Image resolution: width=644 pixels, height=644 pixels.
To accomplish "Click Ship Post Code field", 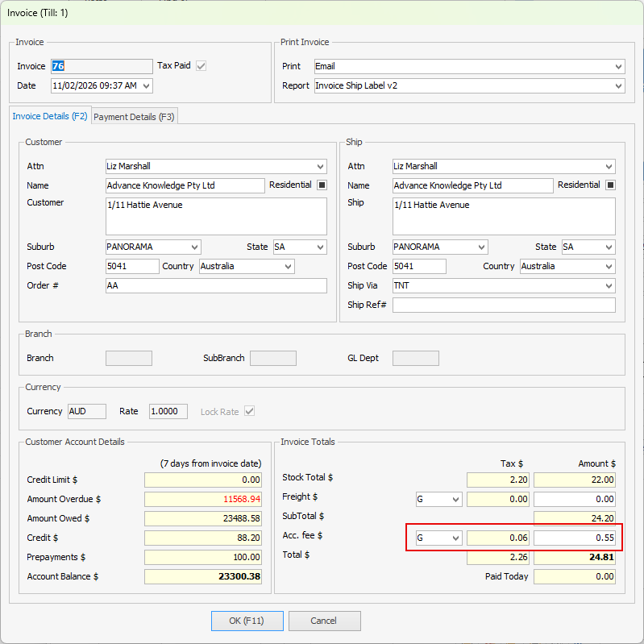I will click(x=419, y=266).
